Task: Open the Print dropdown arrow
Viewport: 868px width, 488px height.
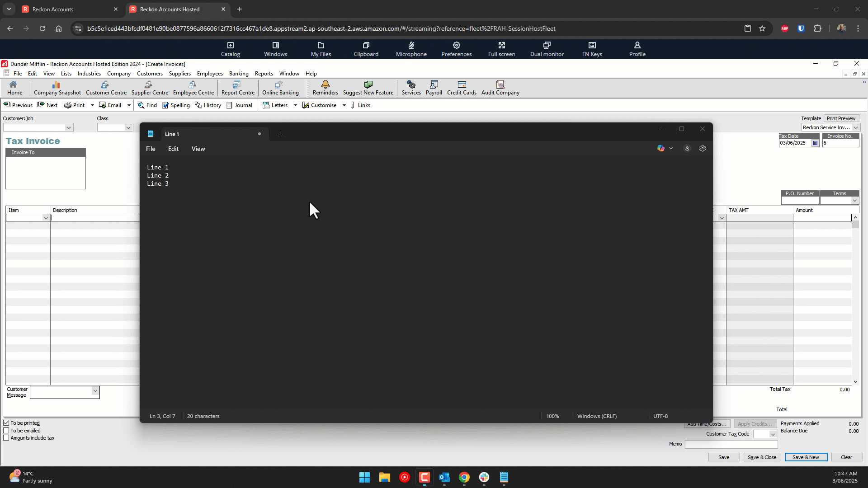Action: point(92,105)
